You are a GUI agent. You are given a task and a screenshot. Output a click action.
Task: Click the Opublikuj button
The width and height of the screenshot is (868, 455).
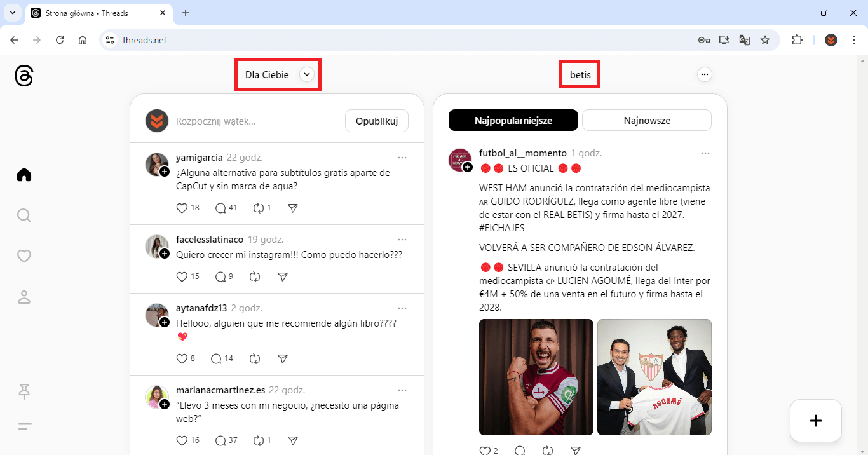point(377,121)
